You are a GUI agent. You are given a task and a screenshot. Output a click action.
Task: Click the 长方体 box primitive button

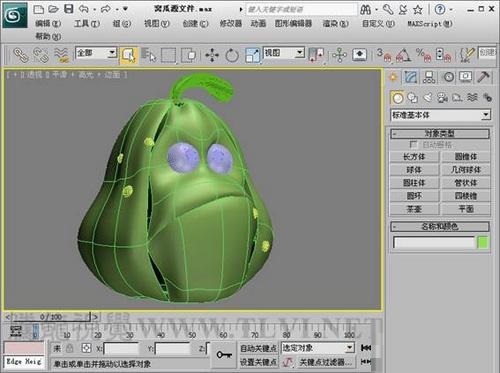point(414,157)
